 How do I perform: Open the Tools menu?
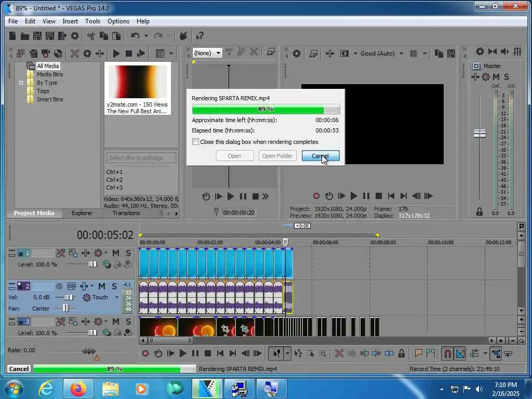click(x=92, y=21)
